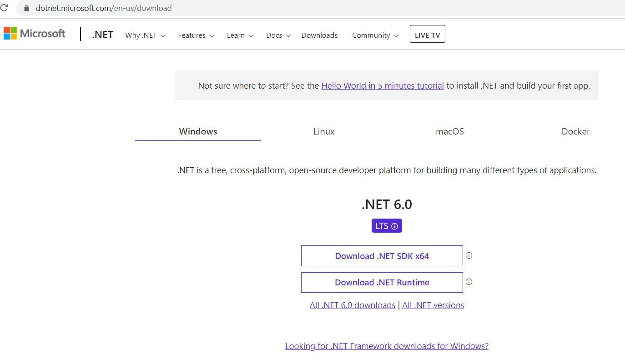Open info icon beside Download .NET SDK x64

[469, 255]
